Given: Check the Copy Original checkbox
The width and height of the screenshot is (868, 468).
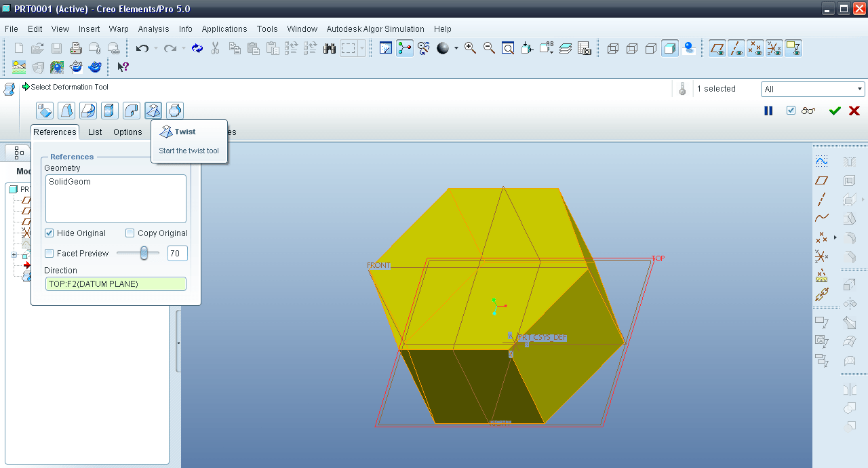Looking at the screenshot, I should (x=130, y=233).
